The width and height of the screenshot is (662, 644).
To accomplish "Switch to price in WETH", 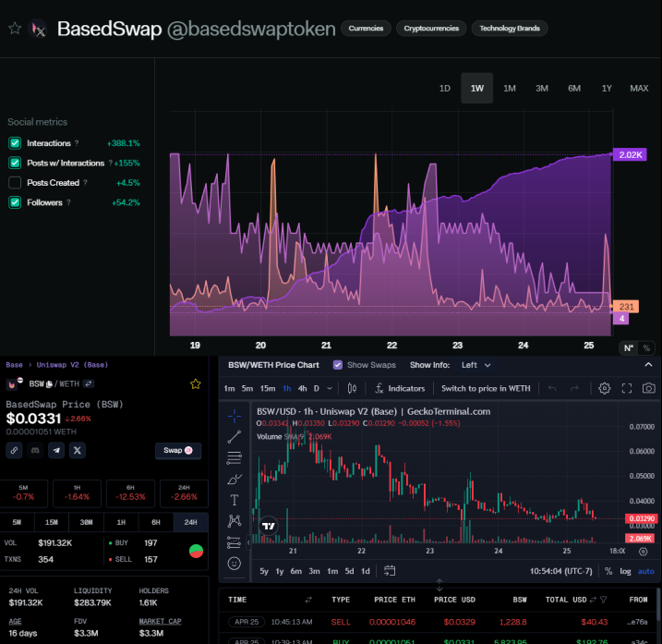I will tap(486, 388).
